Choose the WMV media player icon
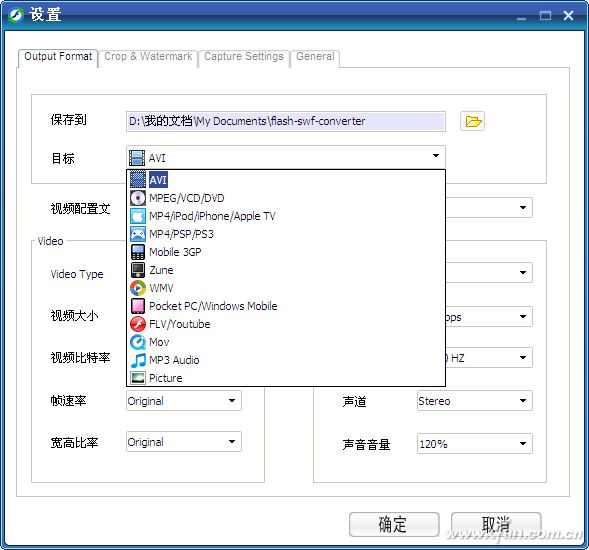The width and height of the screenshot is (589, 550). click(138, 288)
